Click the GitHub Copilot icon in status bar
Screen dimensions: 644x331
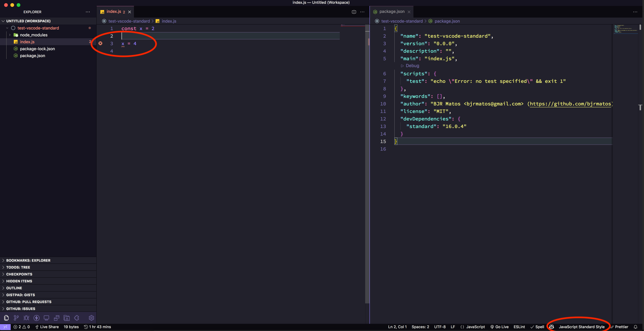tap(551, 327)
